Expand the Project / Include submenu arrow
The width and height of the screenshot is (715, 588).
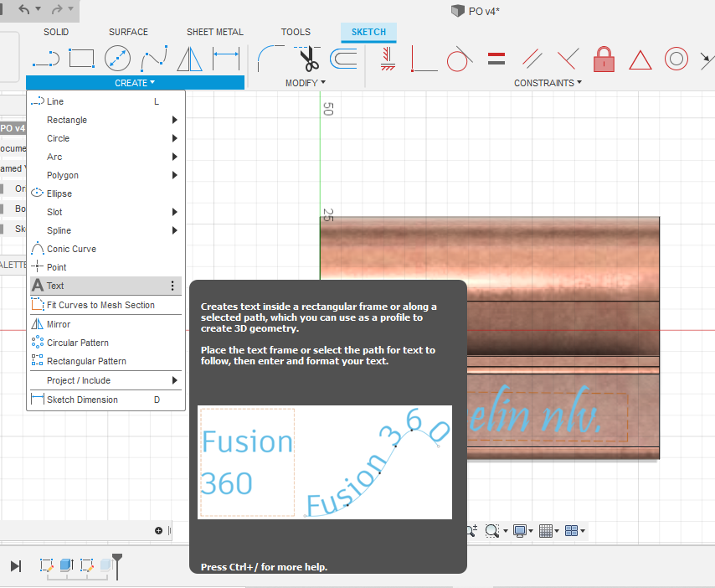175,380
